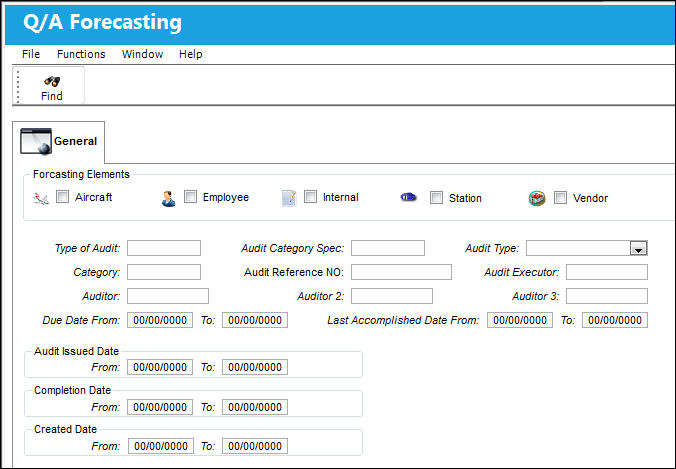Focus the Type of Audit field

click(164, 248)
